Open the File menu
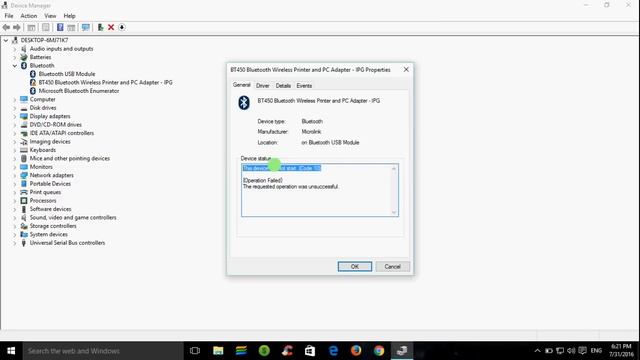This screenshot has height=360, width=640. 9,16
